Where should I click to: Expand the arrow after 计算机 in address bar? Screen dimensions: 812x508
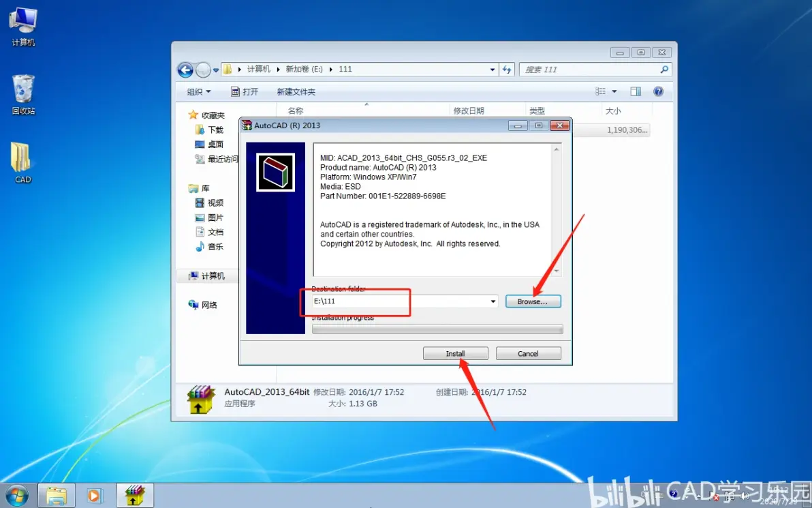click(x=277, y=70)
